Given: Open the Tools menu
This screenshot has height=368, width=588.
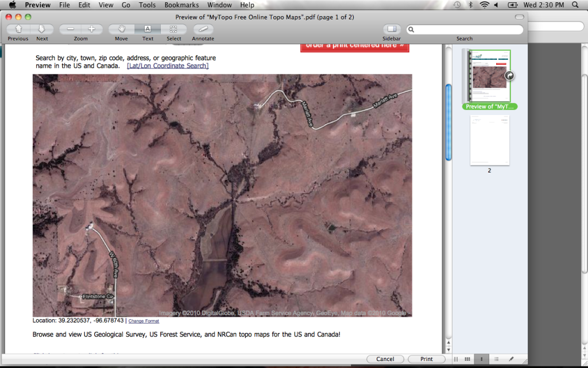Looking at the screenshot, I should [147, 5].
